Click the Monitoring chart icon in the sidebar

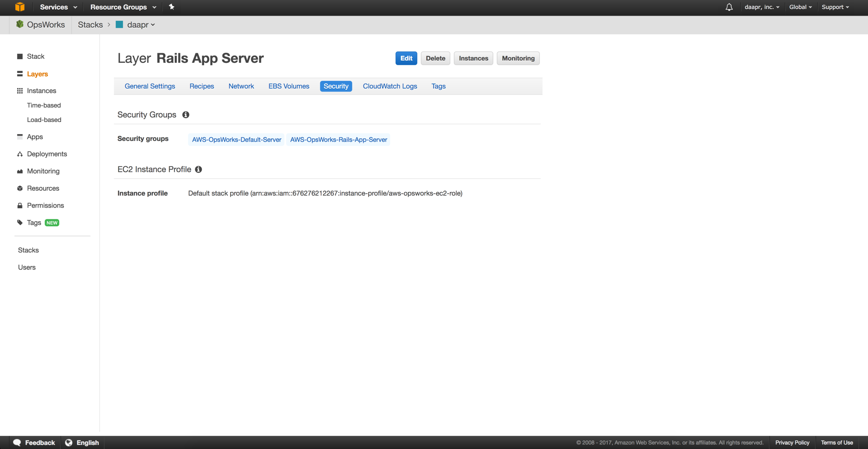tap(20, 171)
